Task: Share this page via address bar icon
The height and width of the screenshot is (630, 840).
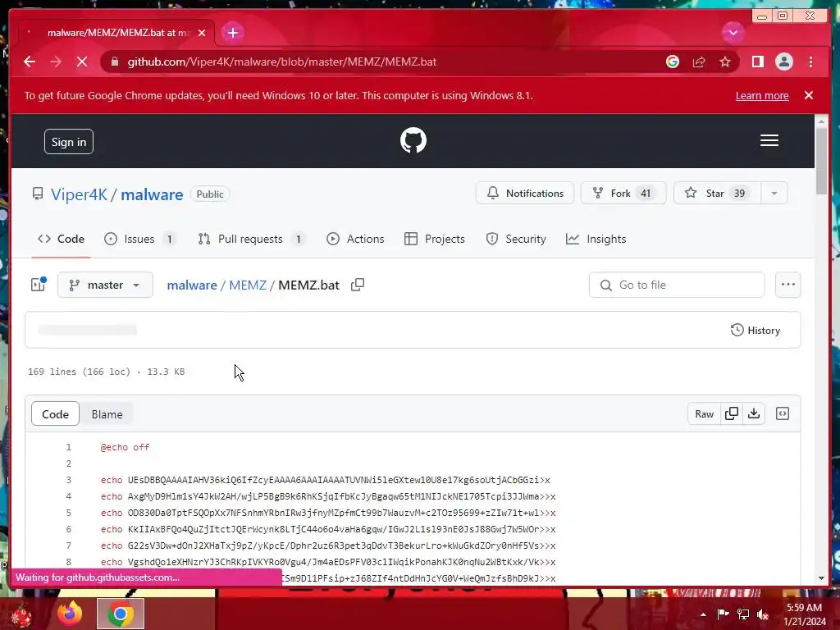Action: coord(699,62)
